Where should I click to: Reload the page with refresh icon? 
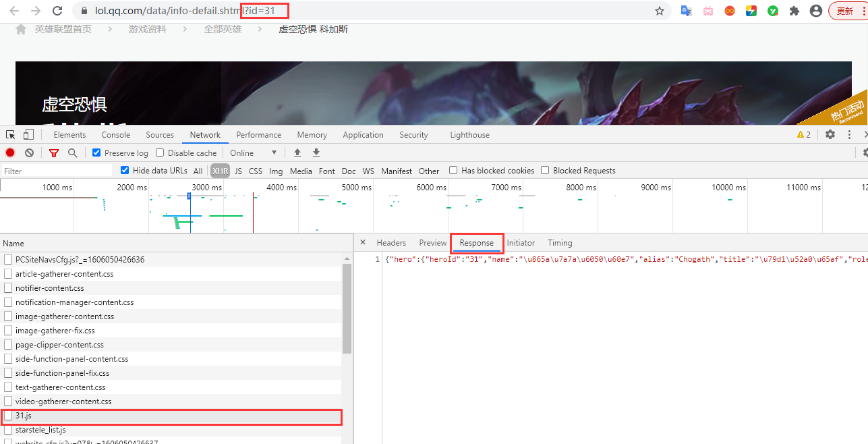[58, 11]
